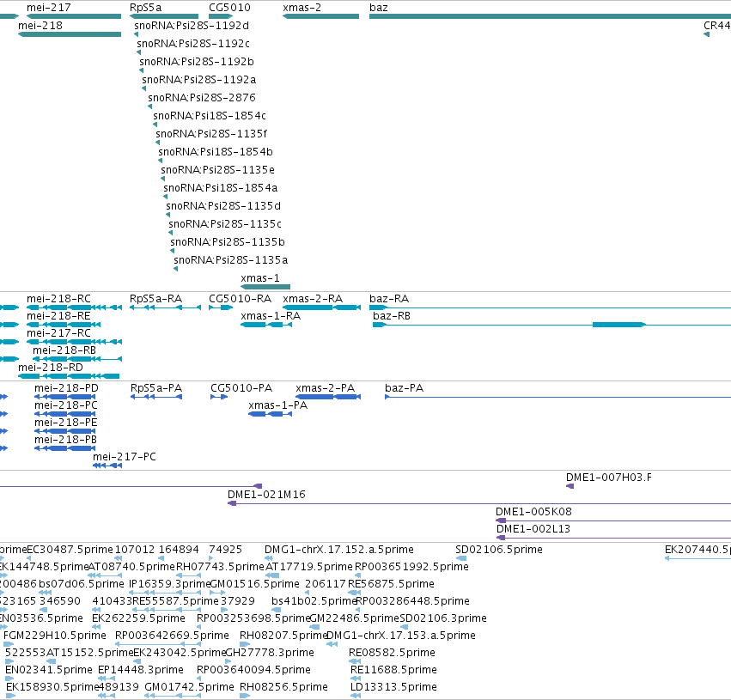Select SD02106.5prime EST marker
Viewport: 731px width, 700px height.
460,558
